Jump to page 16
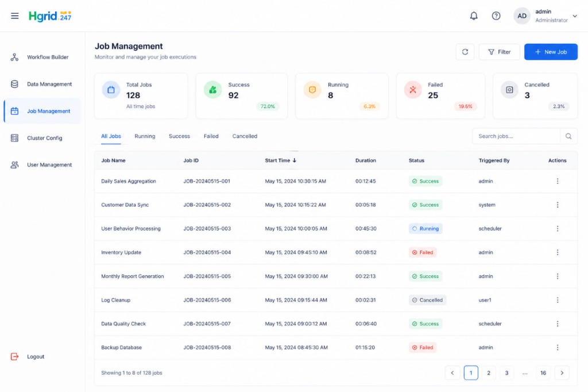The width and height of the screenshot is (588, 392). click(x=543, y=373)
